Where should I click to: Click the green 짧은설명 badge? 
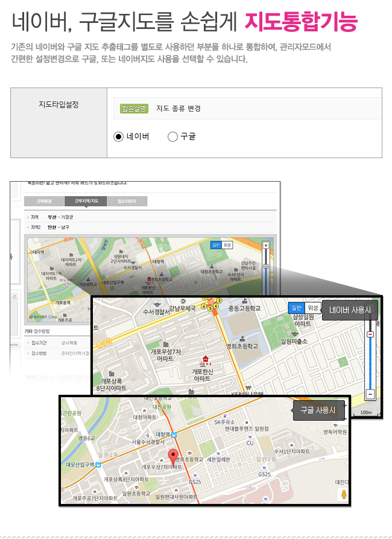pos(134,109)
